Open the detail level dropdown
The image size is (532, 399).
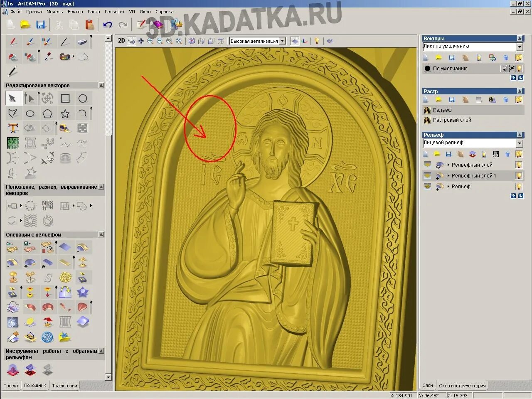[283, 41]
